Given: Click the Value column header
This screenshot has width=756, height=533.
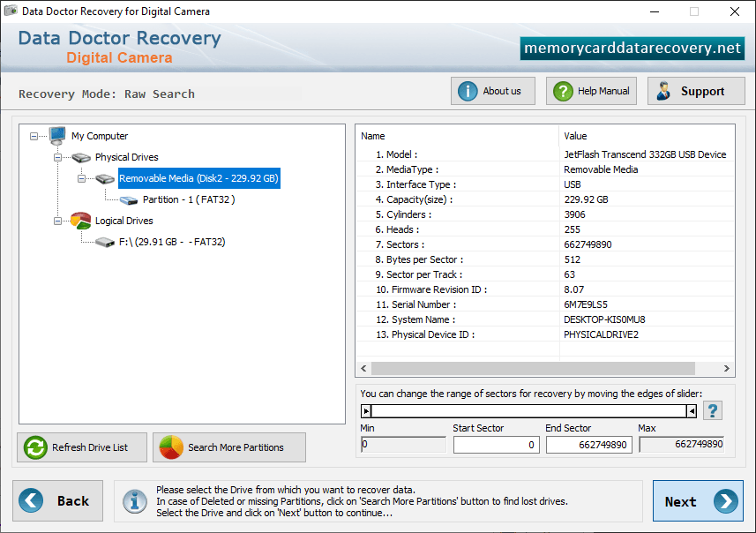Looking at the screenshot, I should click(x=647, y=136).
